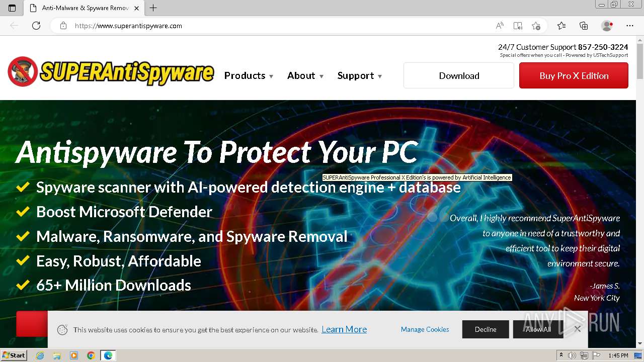Open Immersive Reader icon in address bar
The height and width of the screenshot is (362, 644).
(x=518, y=26)
